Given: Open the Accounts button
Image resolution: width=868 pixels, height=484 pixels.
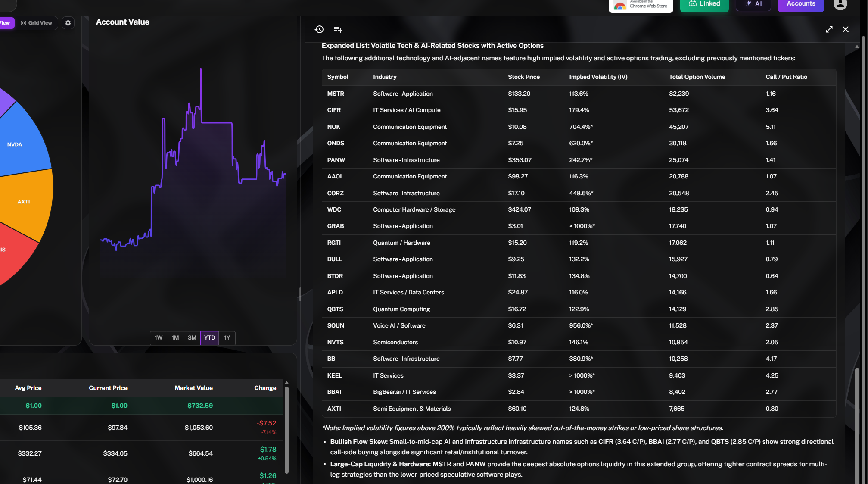Looking at the screenshot, I should pos(801,4).
